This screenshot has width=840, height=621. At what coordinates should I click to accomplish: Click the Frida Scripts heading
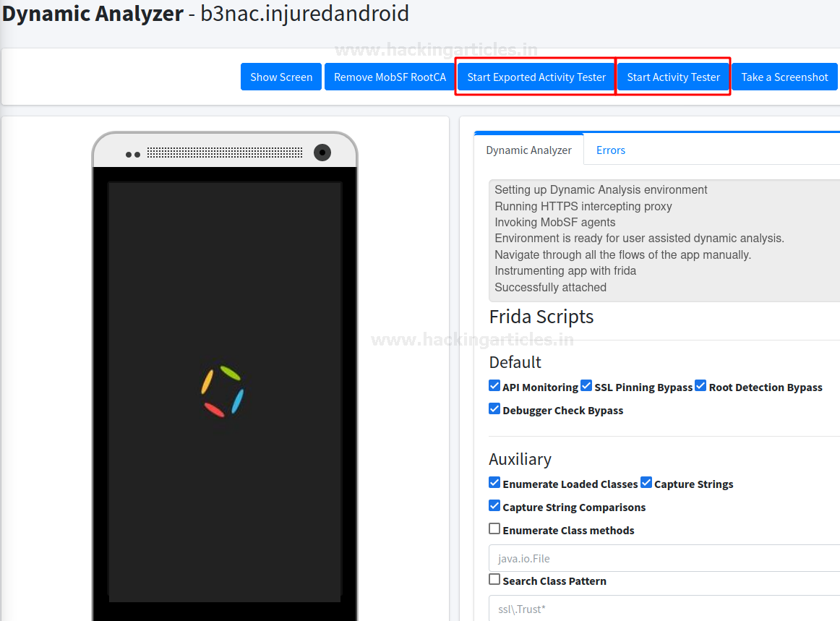pyautogui.click(x=541, y=317)
